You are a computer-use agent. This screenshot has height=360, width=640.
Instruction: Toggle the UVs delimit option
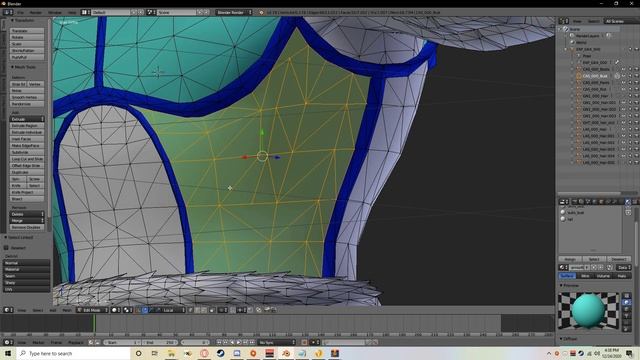click(x=27, y=289)
